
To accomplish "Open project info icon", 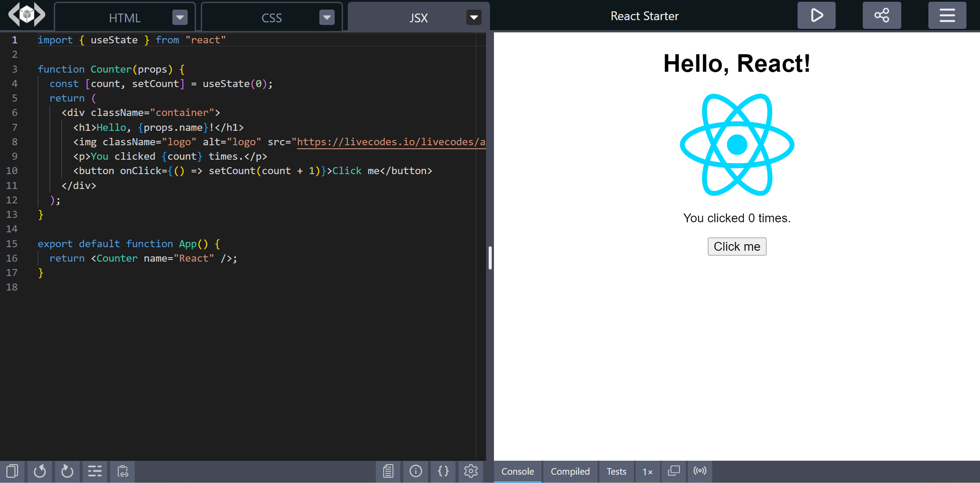I will [x=416, y=471].
